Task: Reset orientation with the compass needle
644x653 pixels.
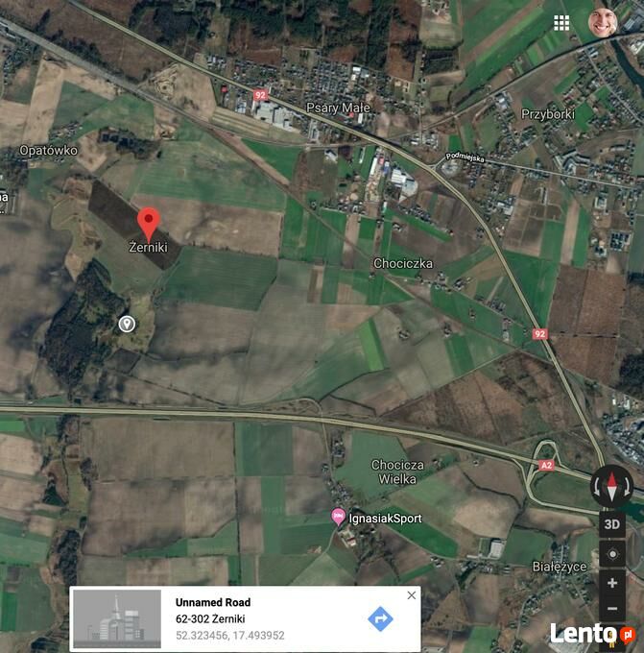Action: pyautogui.click(x=611, y=487)
